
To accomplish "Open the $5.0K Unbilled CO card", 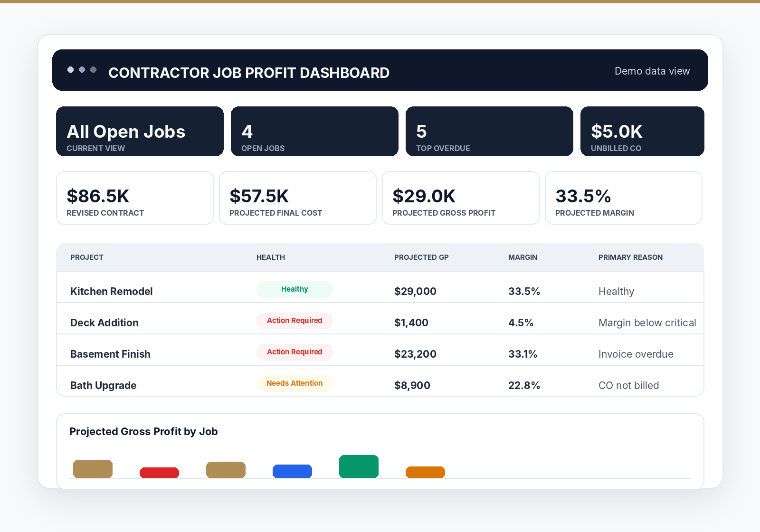I will [642, 131].
